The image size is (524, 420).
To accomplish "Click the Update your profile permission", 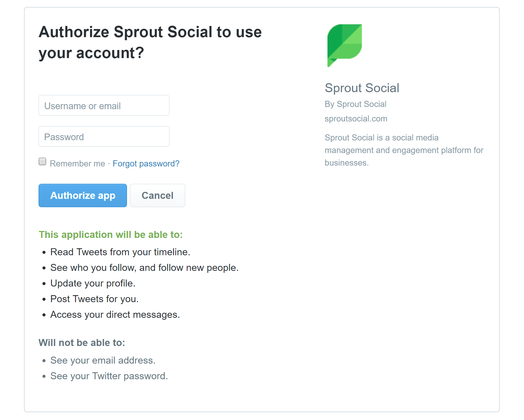I will (x=93, y=283).
